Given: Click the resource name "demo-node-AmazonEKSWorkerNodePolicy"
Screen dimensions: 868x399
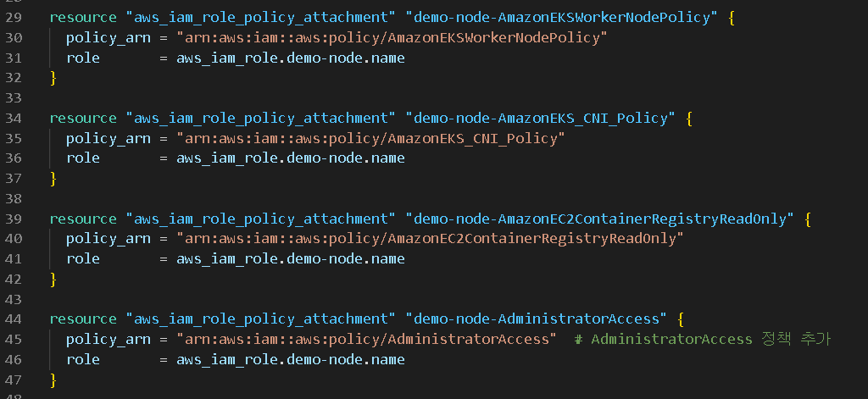Looking at the screenshot, I should tap(562, 18).
